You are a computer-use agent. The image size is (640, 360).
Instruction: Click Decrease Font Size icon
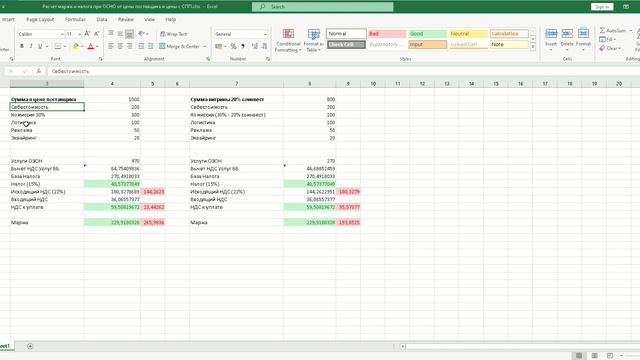tap(96, 34)
